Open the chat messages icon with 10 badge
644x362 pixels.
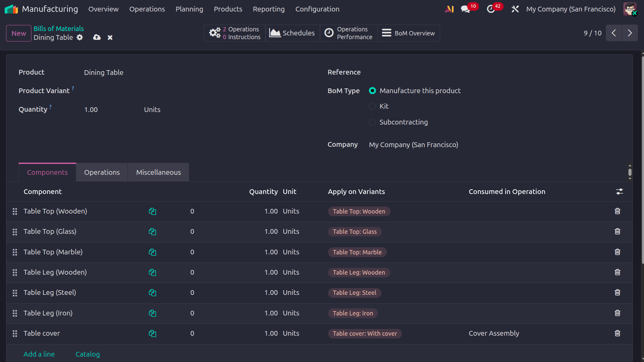tap(465, 9)
